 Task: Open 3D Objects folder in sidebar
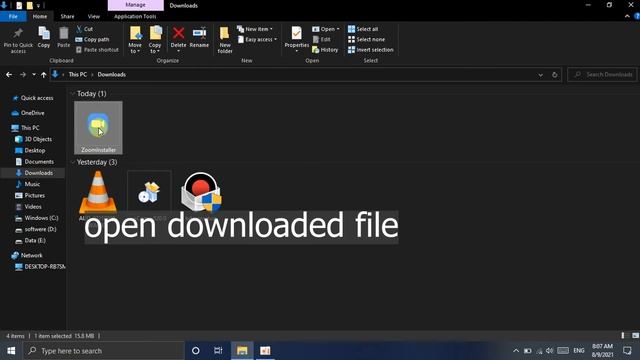coord(33,139)
